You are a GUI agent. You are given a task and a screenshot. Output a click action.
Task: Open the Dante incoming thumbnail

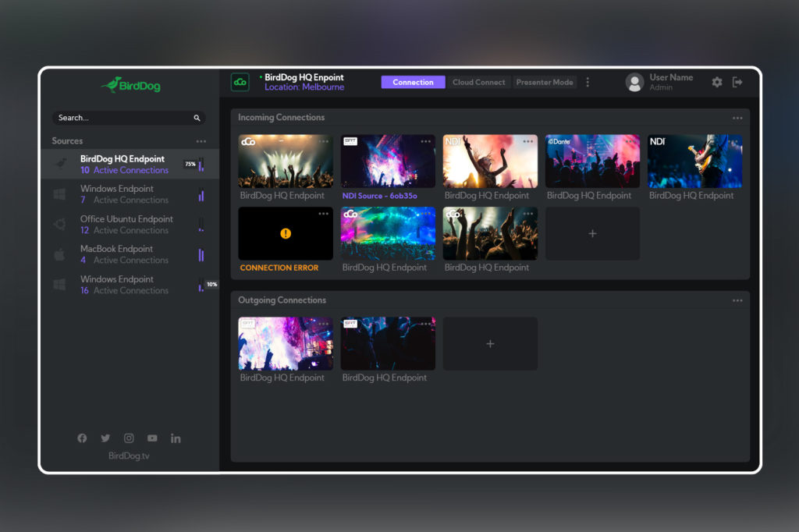[x=592, y=161]
